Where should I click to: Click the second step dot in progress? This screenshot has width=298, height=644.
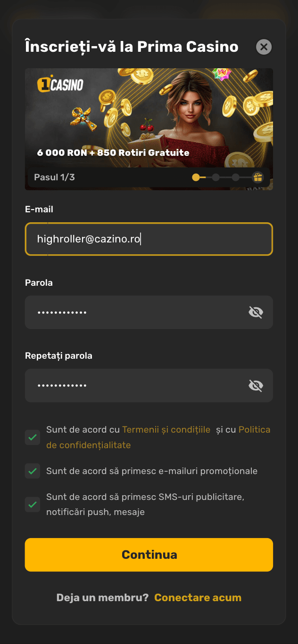tap(215, 177)
